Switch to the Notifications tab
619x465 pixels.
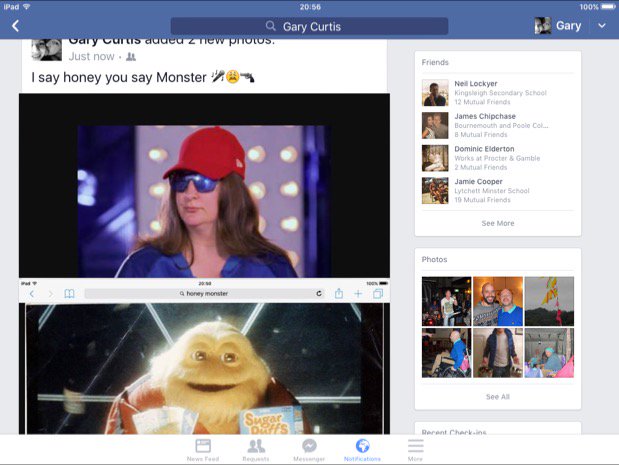point(362,450)
